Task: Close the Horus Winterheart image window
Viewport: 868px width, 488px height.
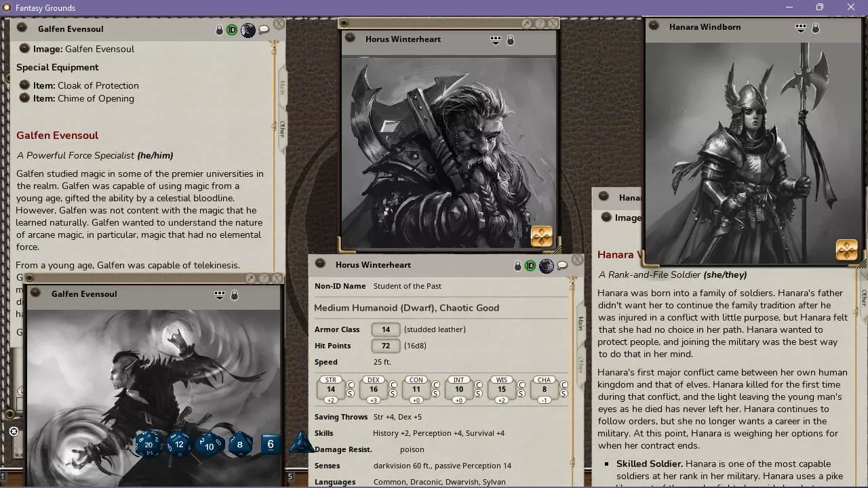Action: click(x=553, y=23)
